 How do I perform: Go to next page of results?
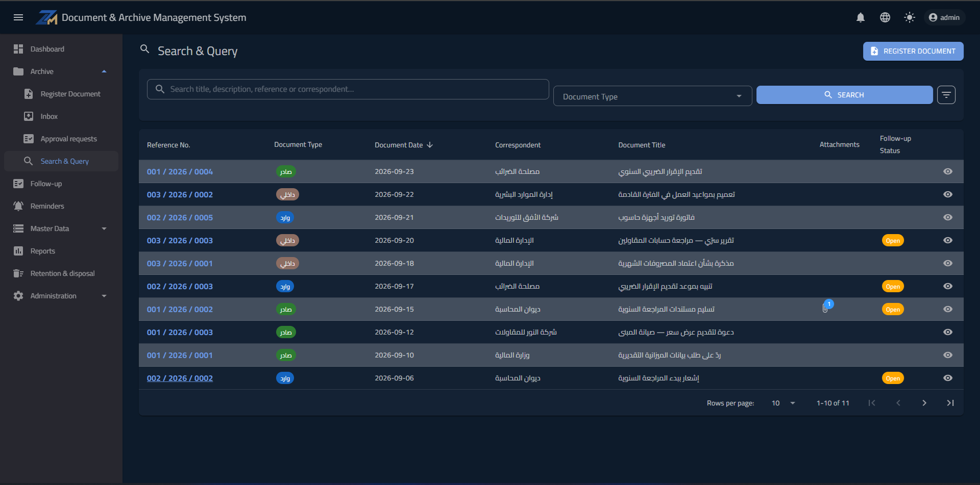click(924, 403)
